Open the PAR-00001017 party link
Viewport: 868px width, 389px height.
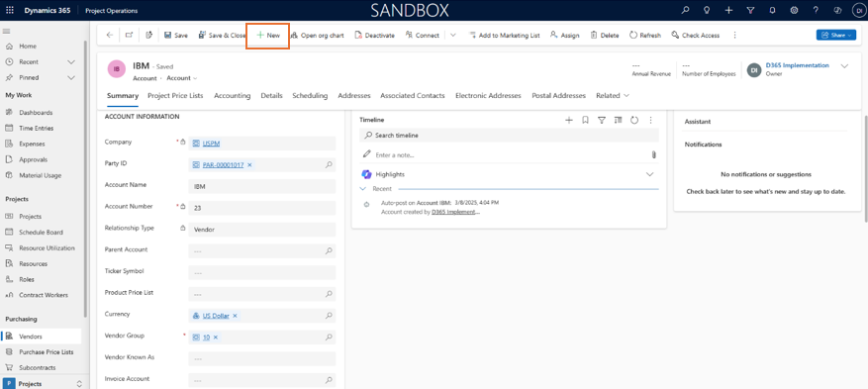pos(223,165)
